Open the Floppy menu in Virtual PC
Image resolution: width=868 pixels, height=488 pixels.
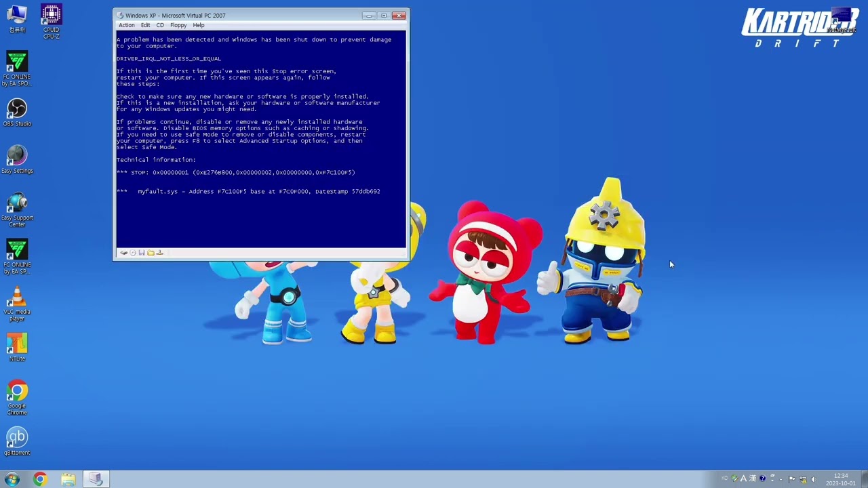coord(178,25)
